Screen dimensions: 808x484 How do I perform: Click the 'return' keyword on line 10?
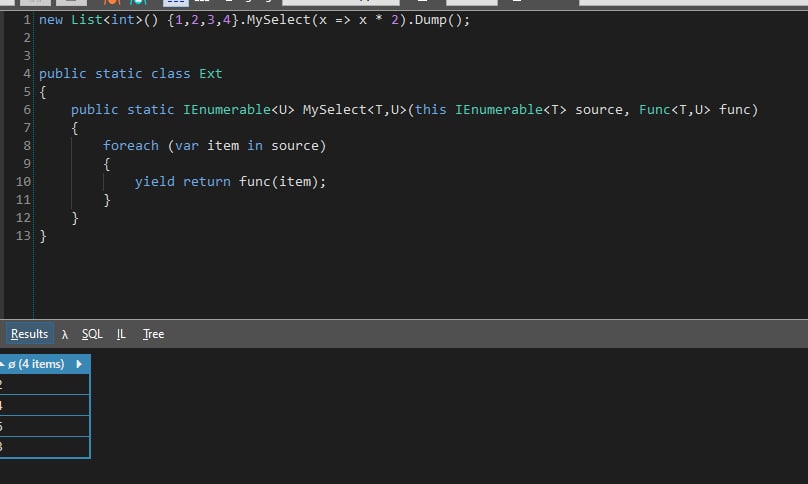(x=207, y=182)
